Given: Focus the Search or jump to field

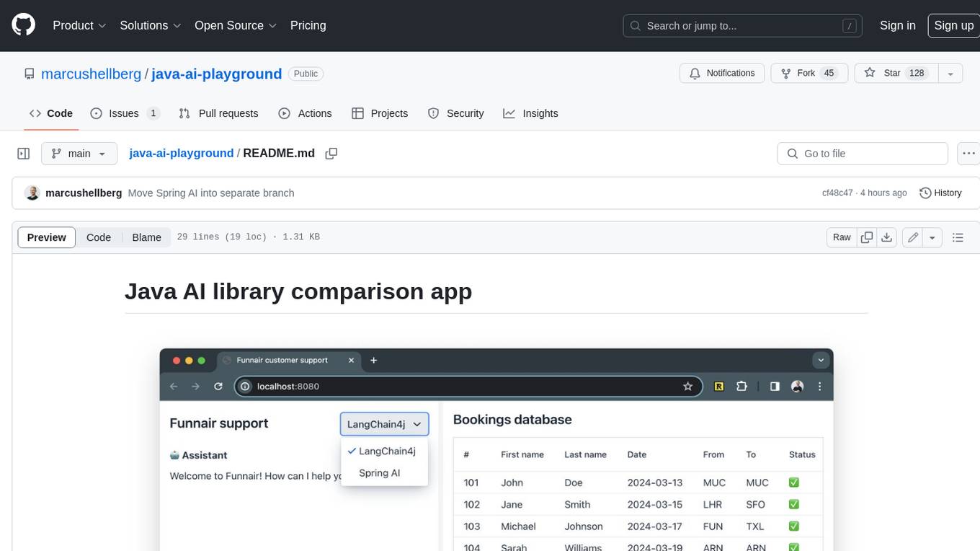Looking at the screenshot, I should (x=744, y=25).
